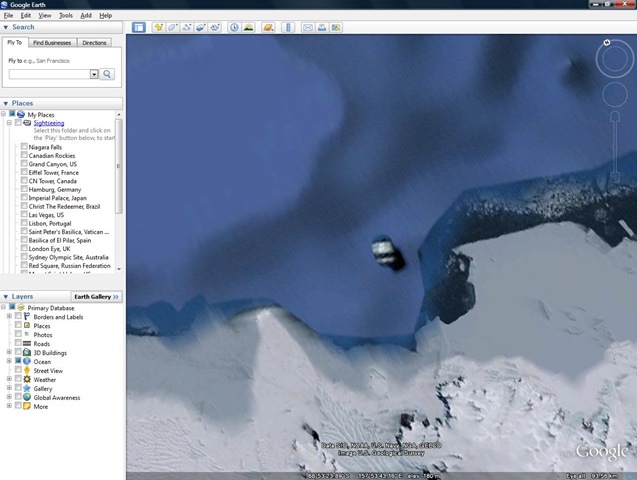The width and height of the screenshot is (637, 480).
Task: Open the Sightseeing link
Action: 49,123
